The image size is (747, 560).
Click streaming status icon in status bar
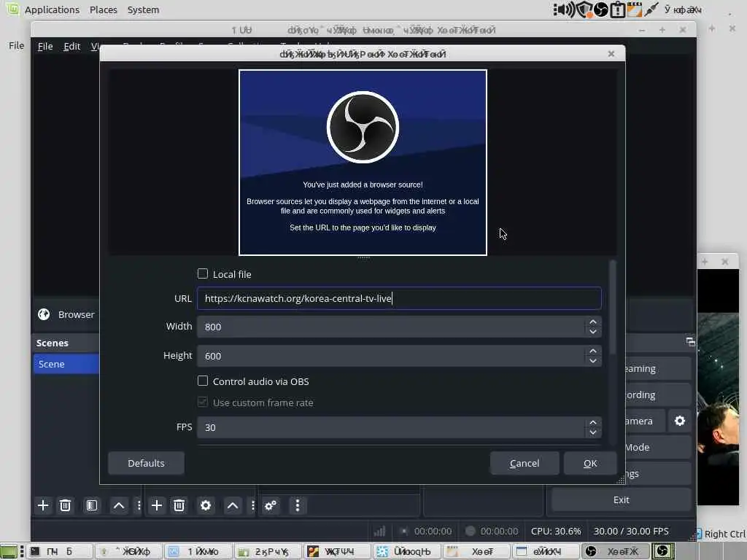click(x=404, y=531)
